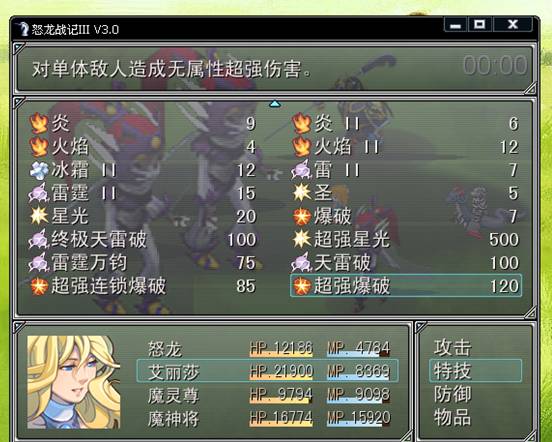Maximize the 怒龙战记III game window
This screenshot has width=552, height=442.
(x=479, y=25)
